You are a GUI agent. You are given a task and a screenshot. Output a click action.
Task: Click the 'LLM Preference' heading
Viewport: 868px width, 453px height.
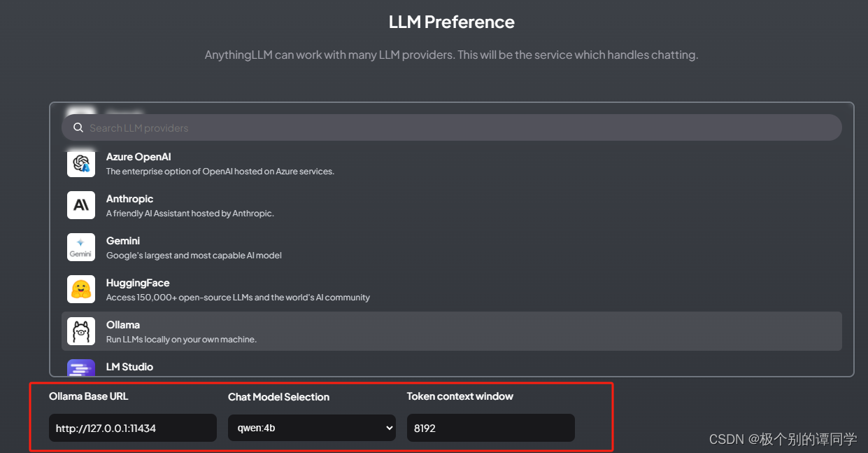click(452, 22)
